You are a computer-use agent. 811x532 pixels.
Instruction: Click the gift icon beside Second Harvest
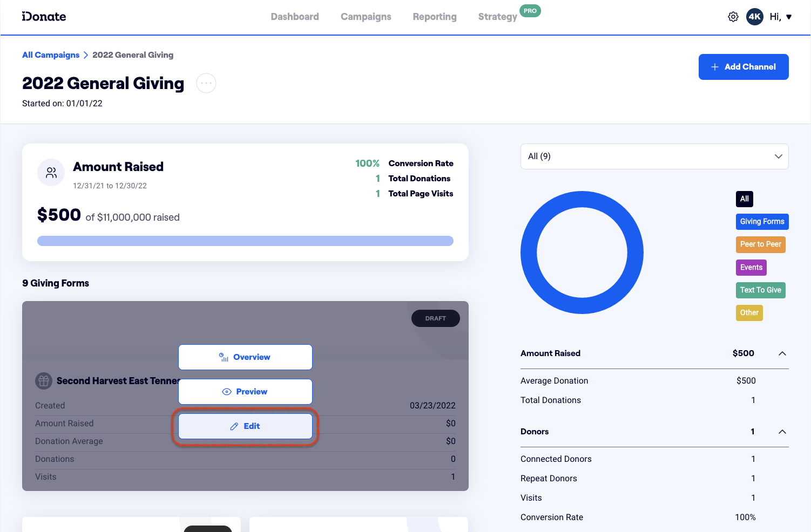(44, 381)
